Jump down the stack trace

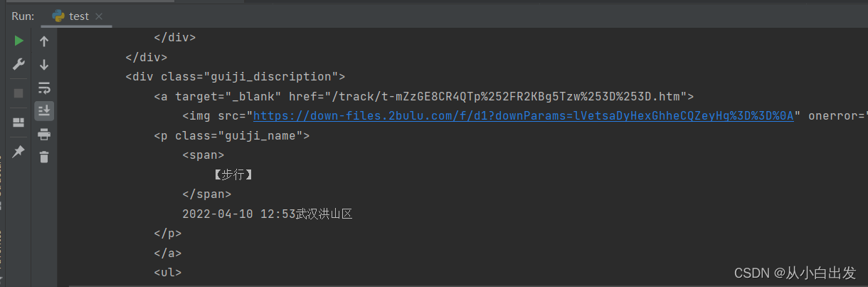pyautogui.click(x=44, y=65)
